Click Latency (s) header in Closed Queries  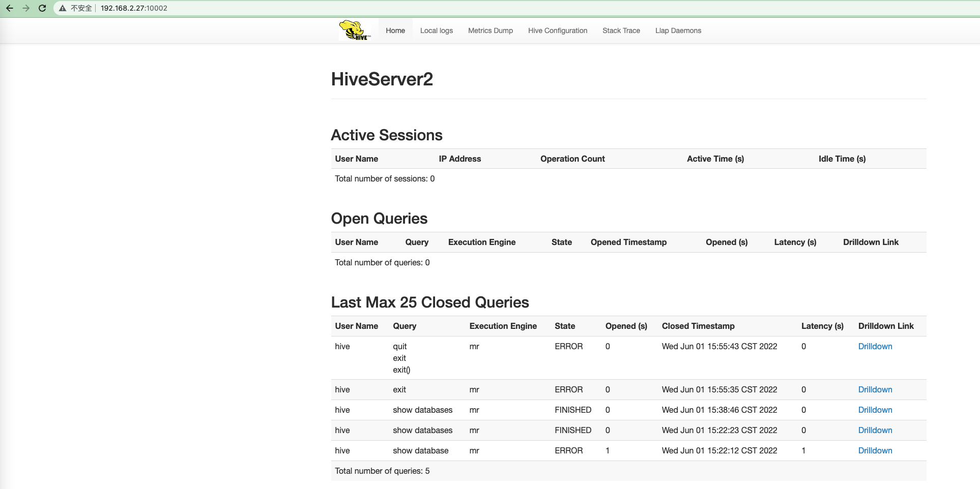pyautogui.click(x=822, y=326)
